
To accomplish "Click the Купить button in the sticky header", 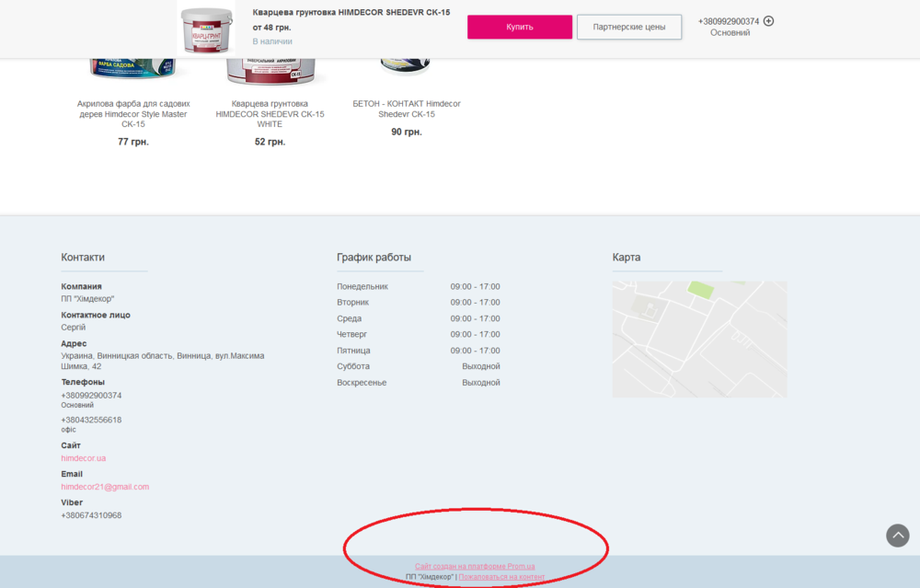I will point(519,27).
